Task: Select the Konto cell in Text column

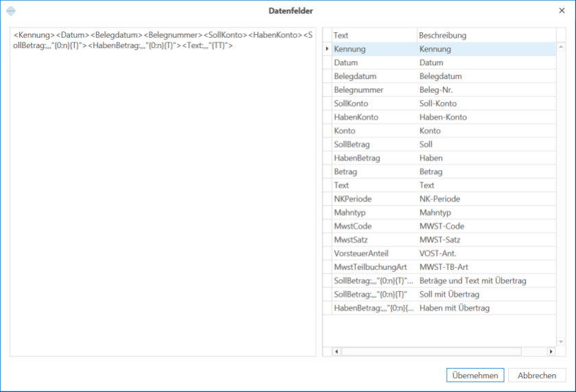Action: tap(374, 130)
